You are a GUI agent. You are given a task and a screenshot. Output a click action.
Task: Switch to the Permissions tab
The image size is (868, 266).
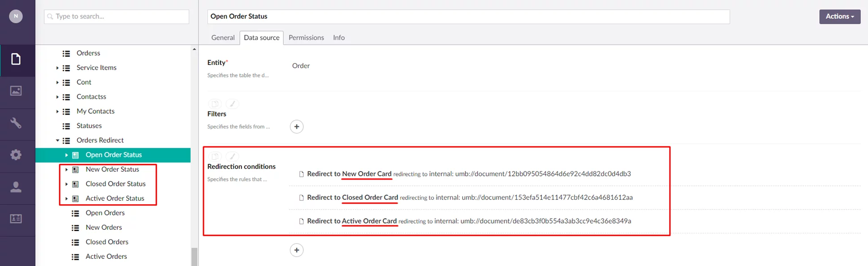click(x=306, y=38)
